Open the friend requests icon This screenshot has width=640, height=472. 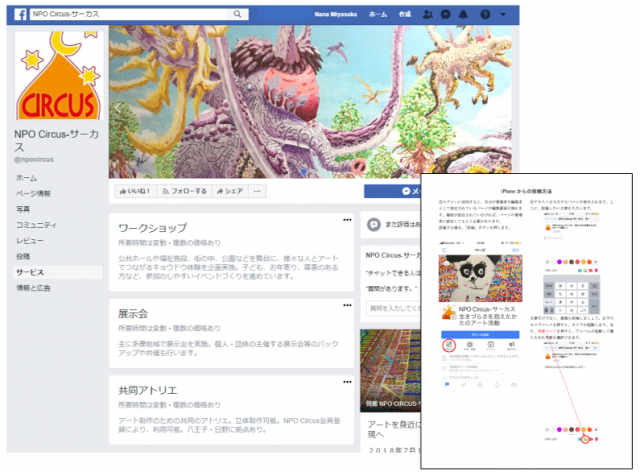[428, 14]
